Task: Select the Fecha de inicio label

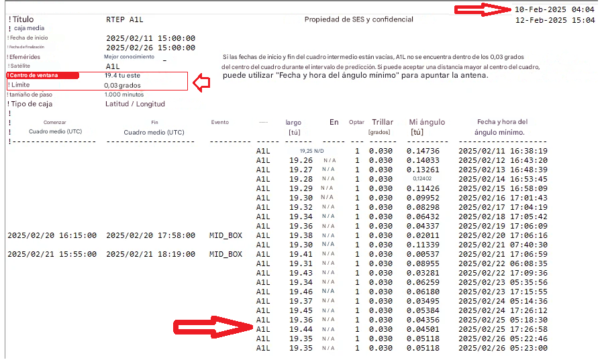Action: [29, 38]
